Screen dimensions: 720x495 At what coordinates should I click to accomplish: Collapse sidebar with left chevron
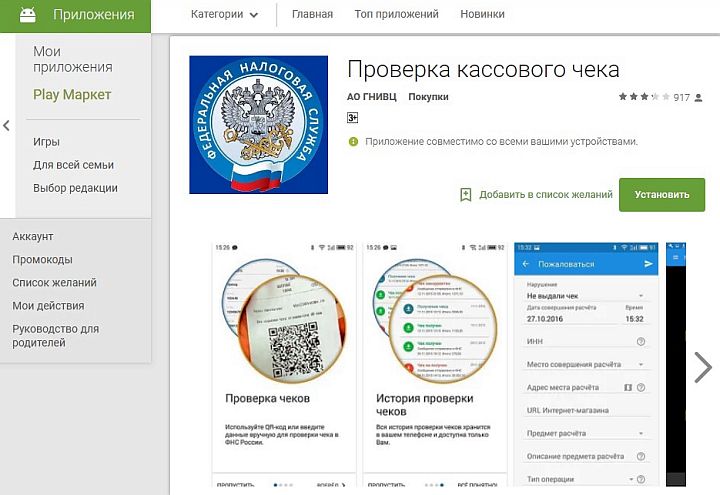tap(6, 125)
